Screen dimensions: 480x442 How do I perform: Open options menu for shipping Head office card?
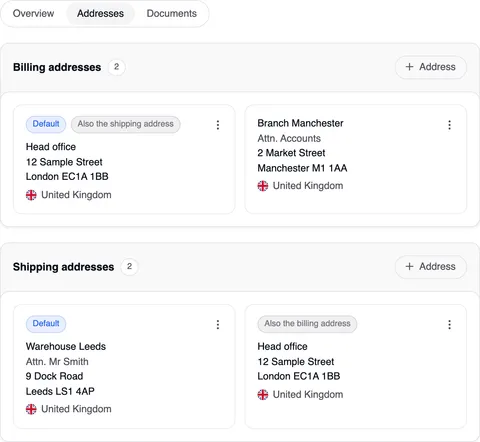pos(449,325)
